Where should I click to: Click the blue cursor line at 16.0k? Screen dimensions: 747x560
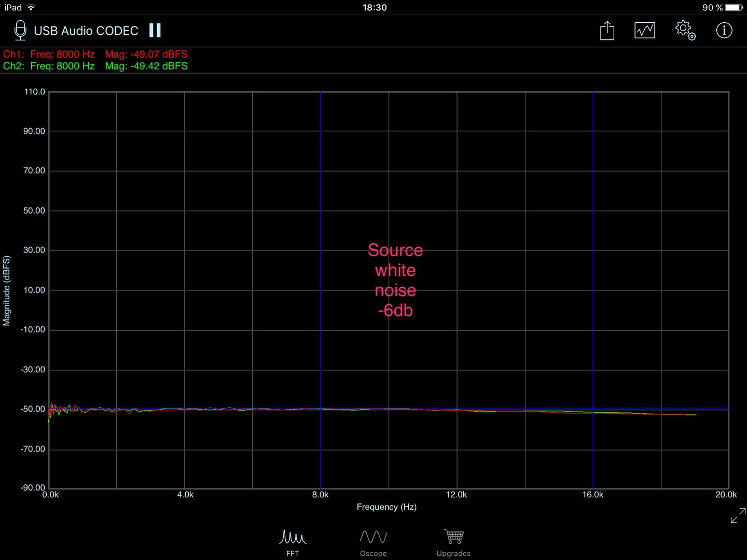[x=593, y=290]
